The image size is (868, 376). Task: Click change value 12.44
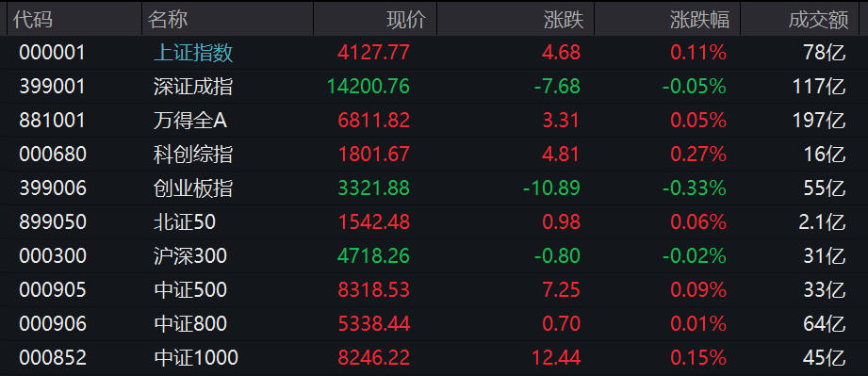pos(556,357)
